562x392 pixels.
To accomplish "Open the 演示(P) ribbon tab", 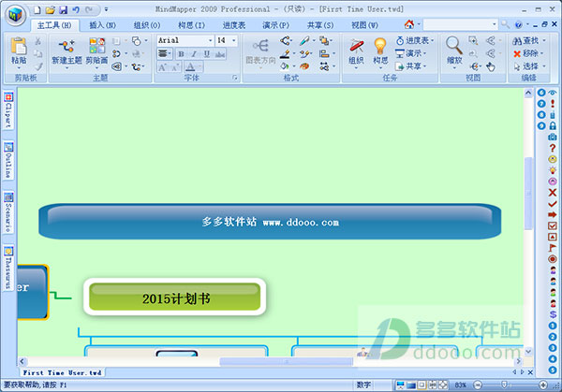I will point(275,25).
